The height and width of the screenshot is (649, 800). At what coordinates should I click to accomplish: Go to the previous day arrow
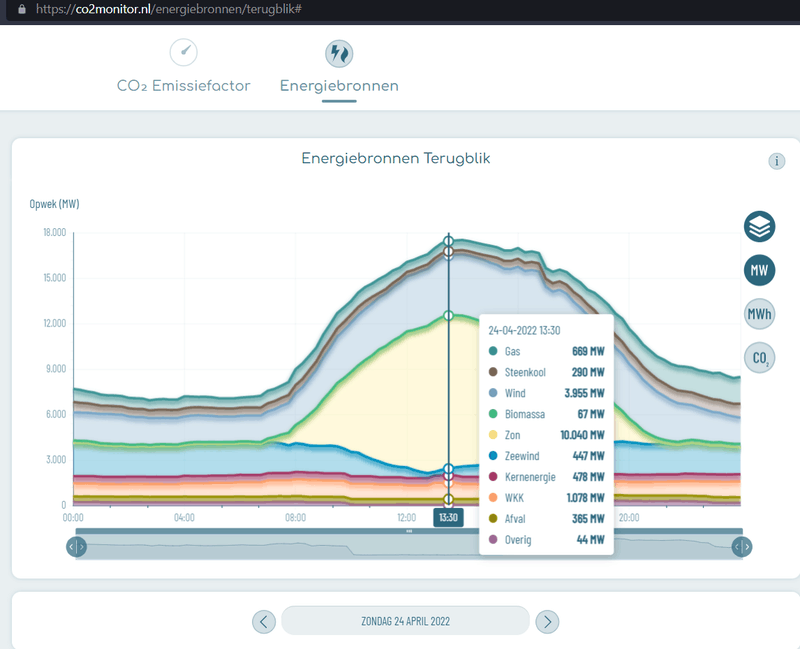pyautogui.click(x=264, y=622)
